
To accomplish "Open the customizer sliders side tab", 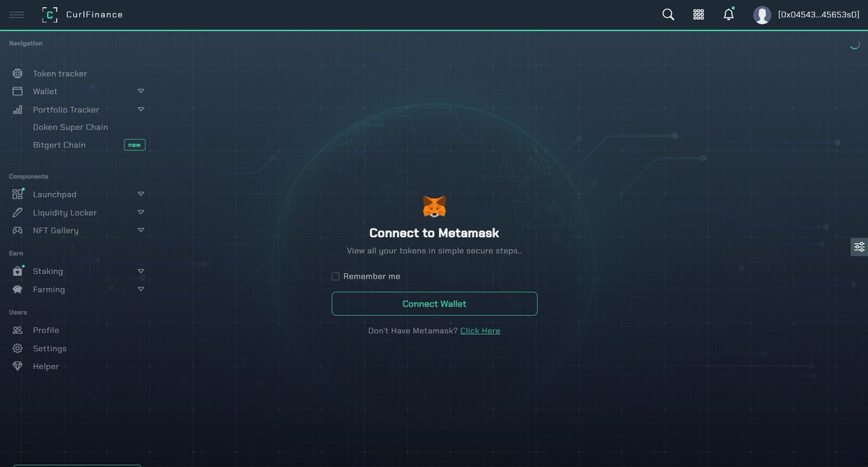I will 859,247.
